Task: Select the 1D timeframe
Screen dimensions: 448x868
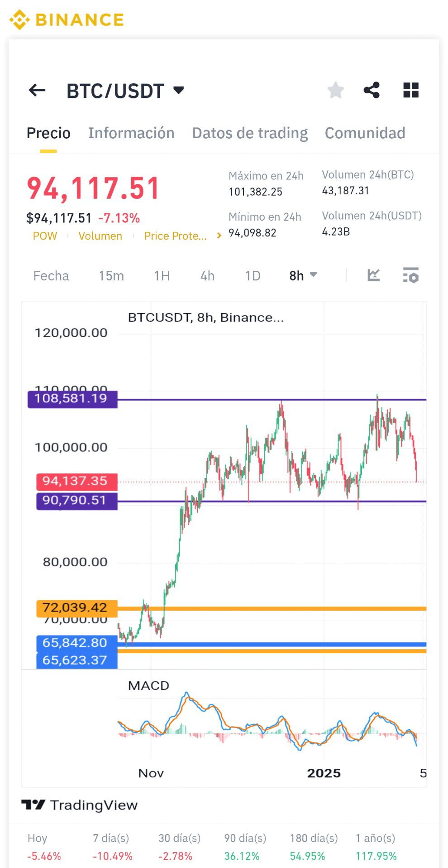Action: pos(253,276)
